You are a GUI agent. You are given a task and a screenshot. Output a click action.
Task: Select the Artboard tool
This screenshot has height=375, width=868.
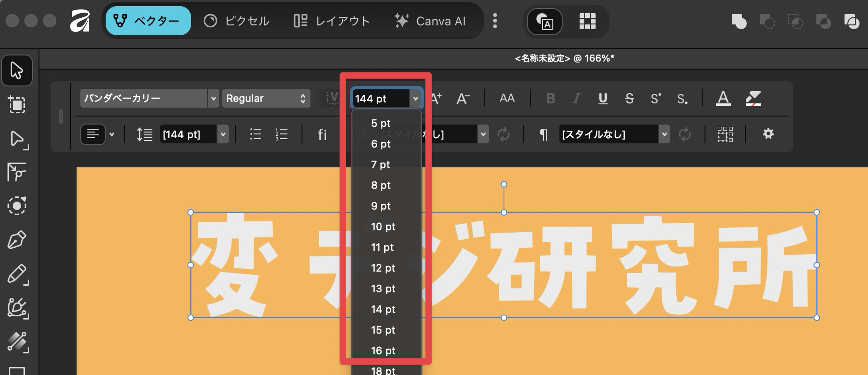coord(17,104)
